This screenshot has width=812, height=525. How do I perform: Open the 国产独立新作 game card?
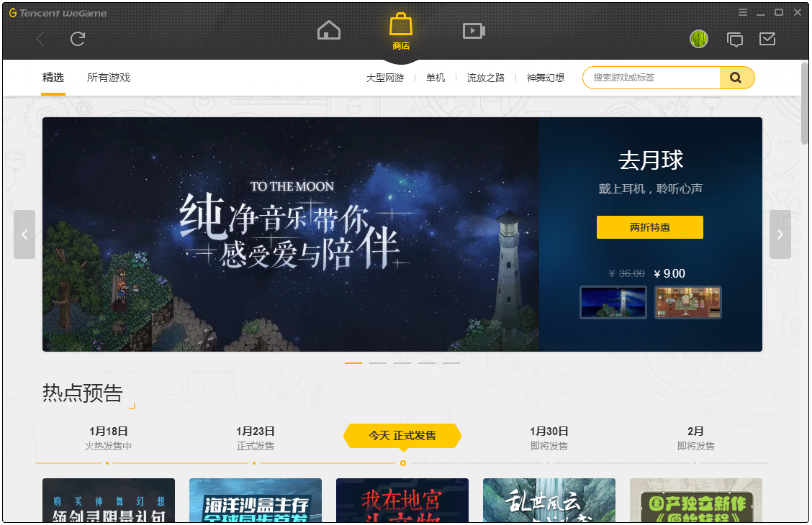[696, 500]
